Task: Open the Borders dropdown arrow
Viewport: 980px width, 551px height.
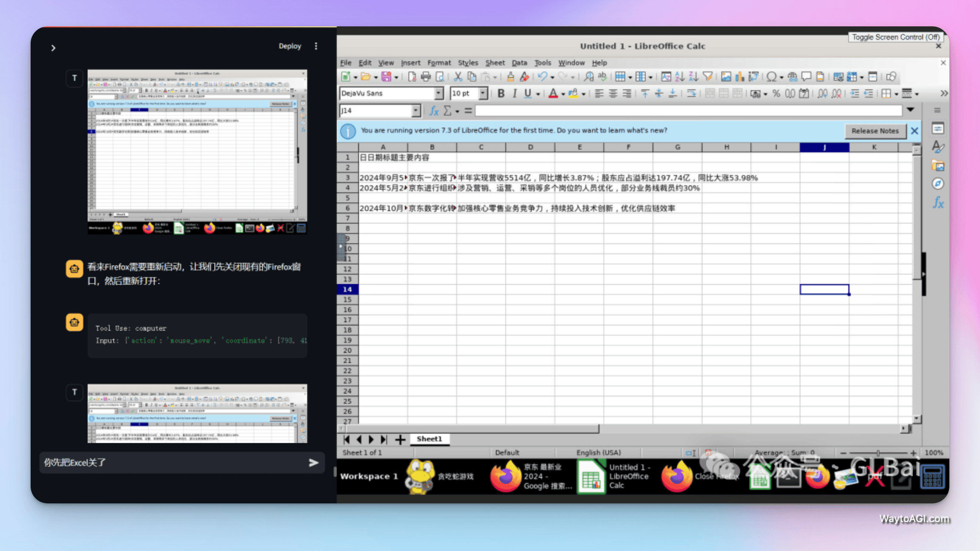Action: (x=896, y=94)
